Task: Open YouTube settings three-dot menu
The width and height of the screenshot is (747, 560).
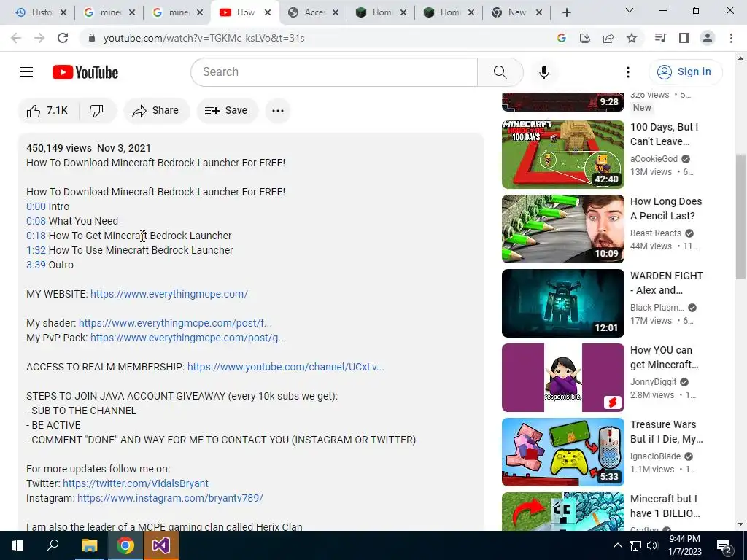Action: (628, 72)
